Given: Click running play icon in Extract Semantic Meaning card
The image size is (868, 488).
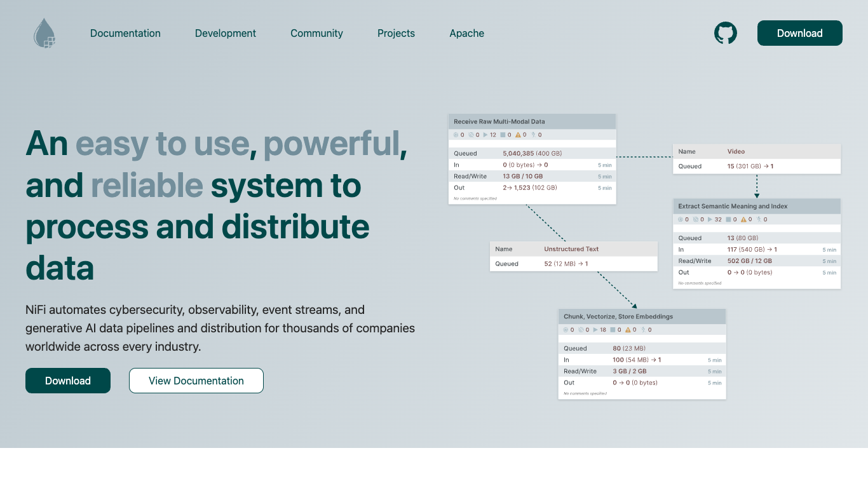Looking at the screenshot, I should click(x=710, y=219).
